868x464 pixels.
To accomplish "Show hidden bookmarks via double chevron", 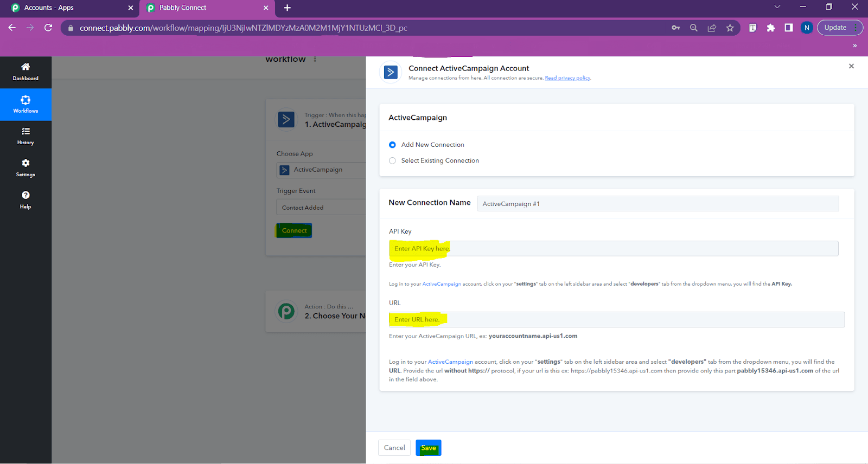I will (855, 46).
